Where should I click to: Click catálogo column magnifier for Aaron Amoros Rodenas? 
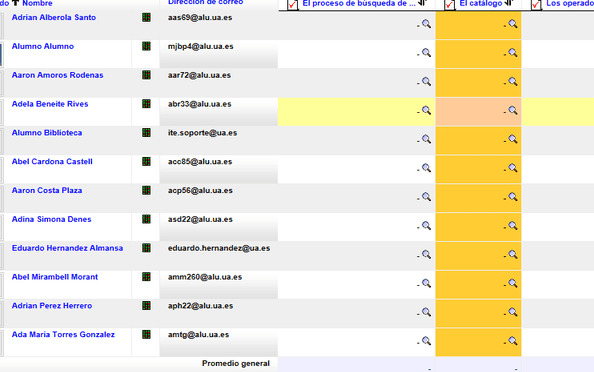(x=513, y=81)
